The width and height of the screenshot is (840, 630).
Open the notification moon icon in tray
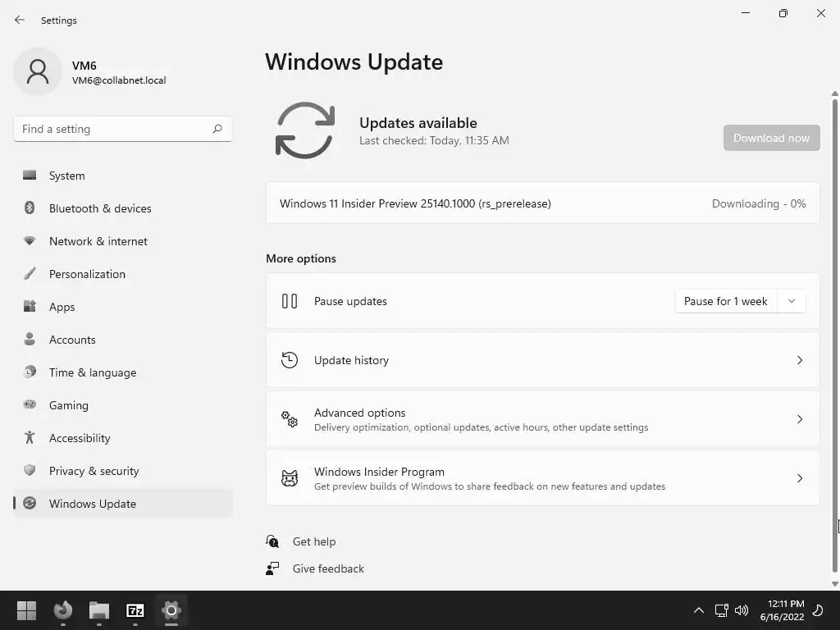click(818, 610)
